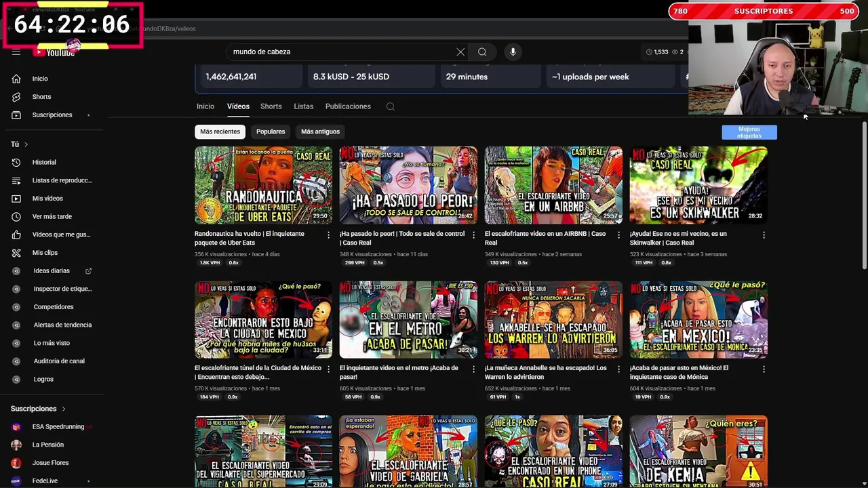Viewport: 868px width, 488px height.
Task: Open escalofriante video de Kenia thumbnail
Action: 698,451
